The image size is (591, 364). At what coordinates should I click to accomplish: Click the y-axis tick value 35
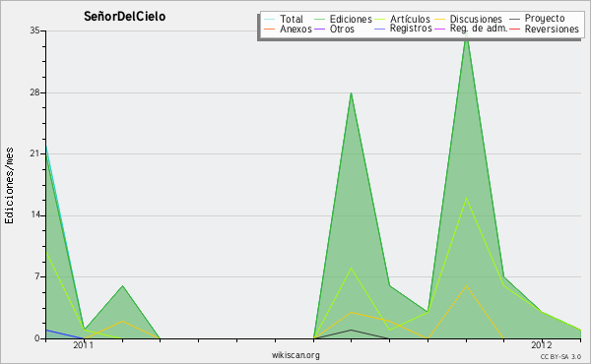coord(34,30)
